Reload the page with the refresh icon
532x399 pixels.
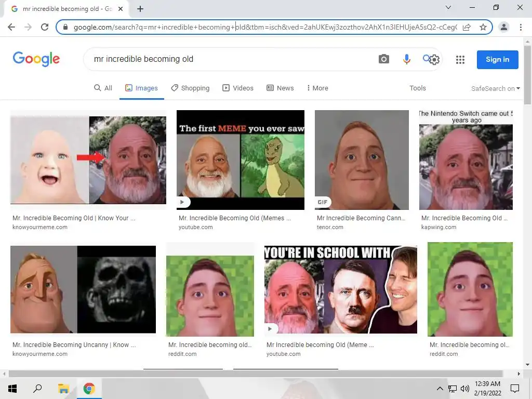[x=45, y=27]
